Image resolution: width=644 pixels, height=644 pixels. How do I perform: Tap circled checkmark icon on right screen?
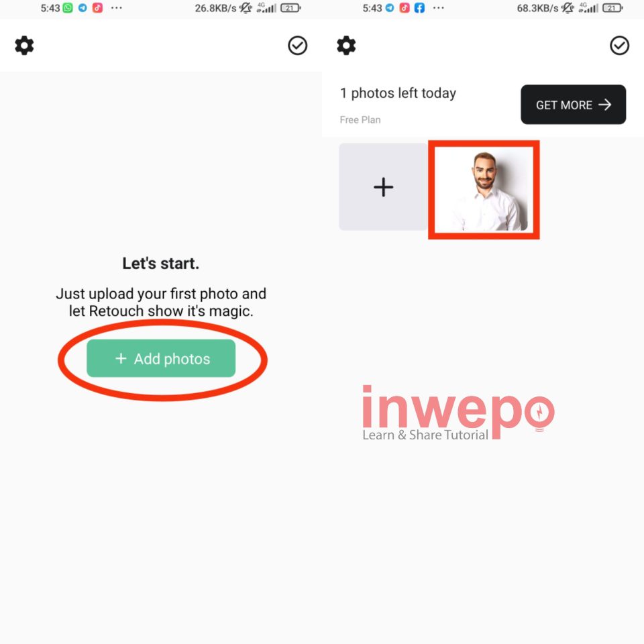(x=619, y=45)
